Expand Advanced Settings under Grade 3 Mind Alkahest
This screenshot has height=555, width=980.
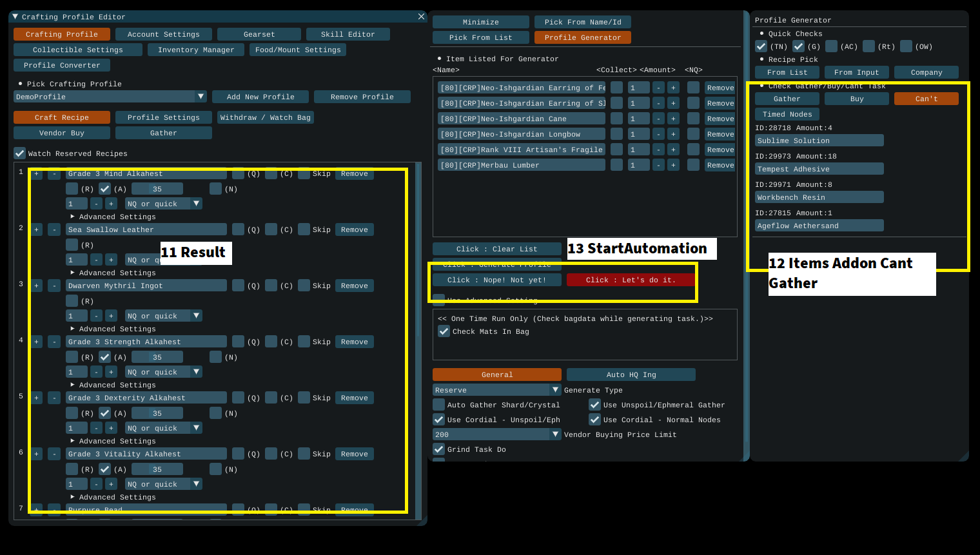click(x=73, y=217)
